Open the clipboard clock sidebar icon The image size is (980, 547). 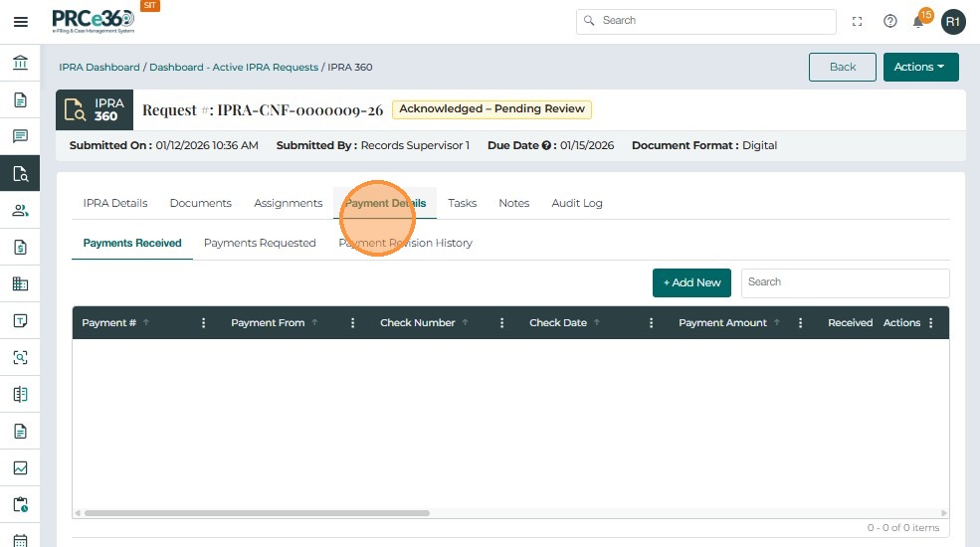coord(20,504)
